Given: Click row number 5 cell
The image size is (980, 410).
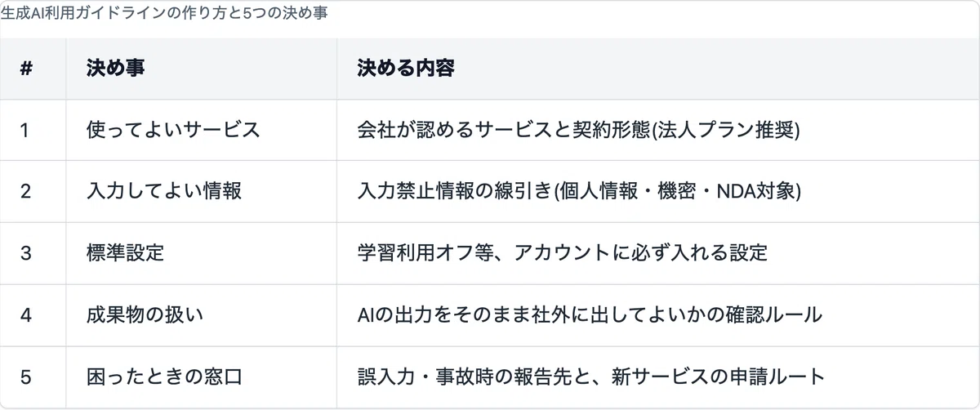Looking at the screenshot, I should [33, 377].
